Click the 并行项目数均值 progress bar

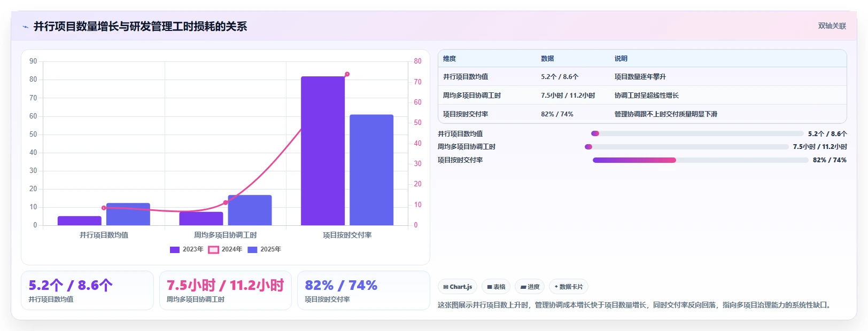click(697, 133)
